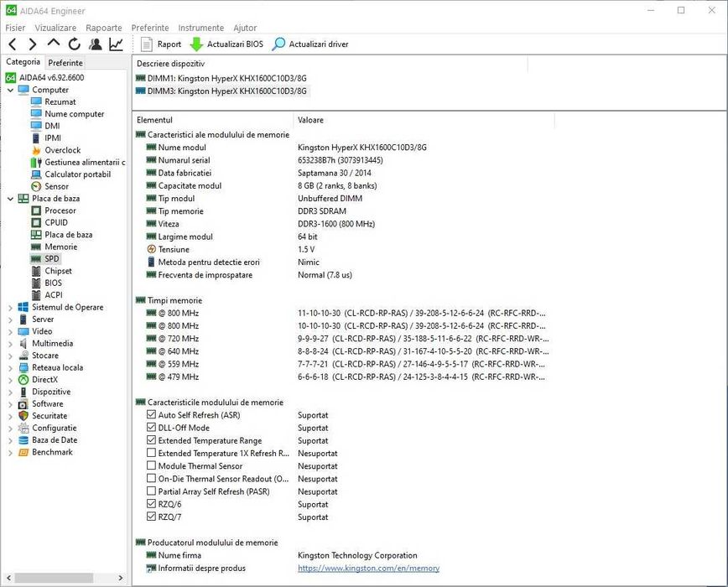This screenshot has width=728, height=587.
Task: Open the user profile toolbar icon
Action: pyautogui.click(x=96, y=44)
